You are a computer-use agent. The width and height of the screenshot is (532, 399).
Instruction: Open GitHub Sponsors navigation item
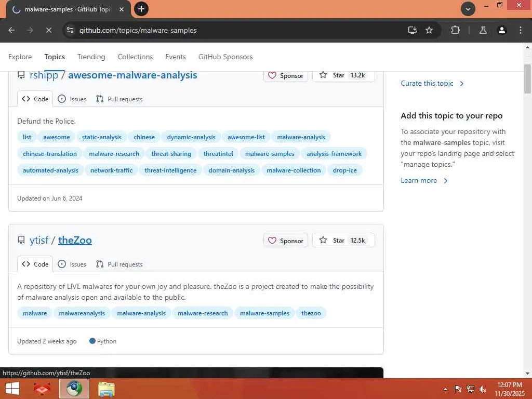click(225, 57)
